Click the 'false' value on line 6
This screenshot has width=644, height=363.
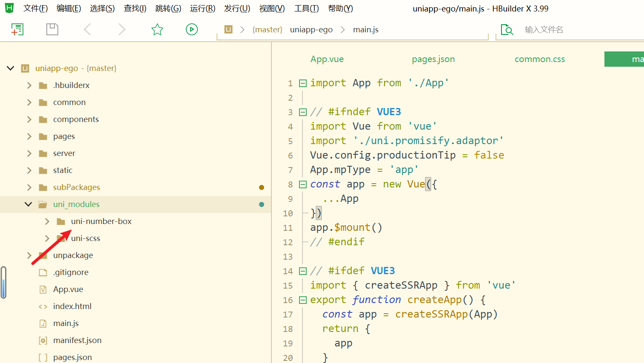[x=489, y=155]
